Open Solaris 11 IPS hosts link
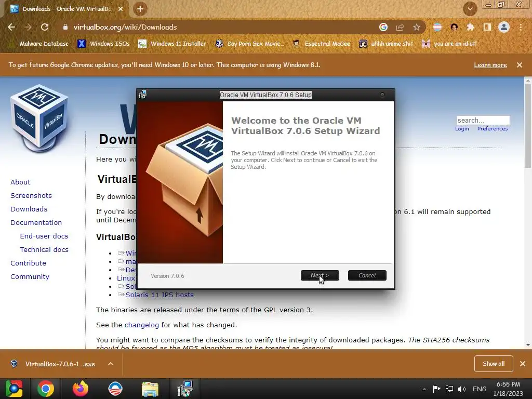The height and width of the screenshot is (399, 532). [159, 295]
